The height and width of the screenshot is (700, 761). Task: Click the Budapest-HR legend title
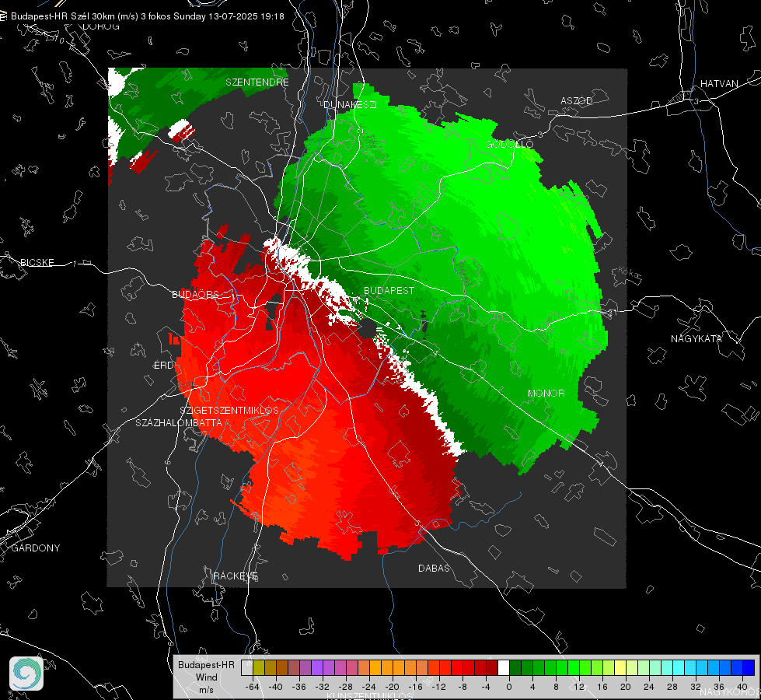coord(206,665)
